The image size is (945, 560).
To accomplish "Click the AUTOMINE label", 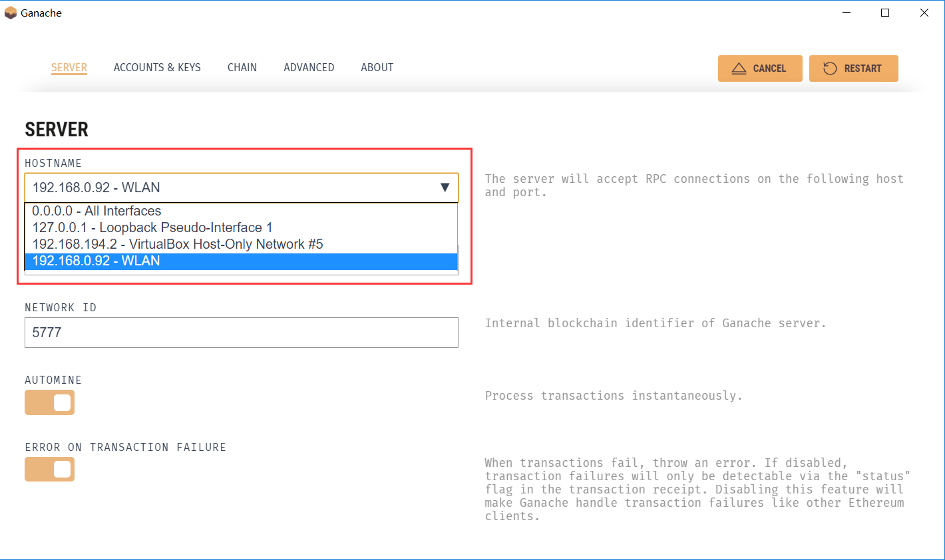I will (x=53, y=380).
